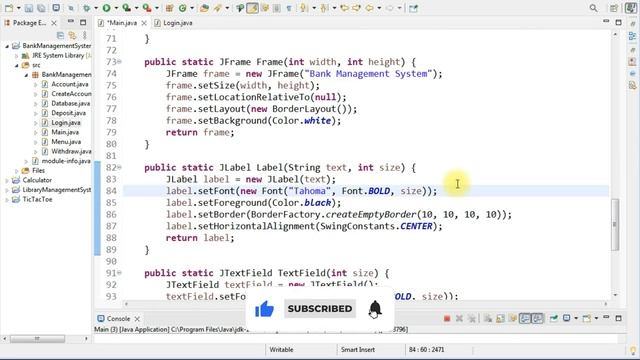The image size is (640, 360).
Task: Click the Open Type toolbar icon
Action: click(204, 8)
